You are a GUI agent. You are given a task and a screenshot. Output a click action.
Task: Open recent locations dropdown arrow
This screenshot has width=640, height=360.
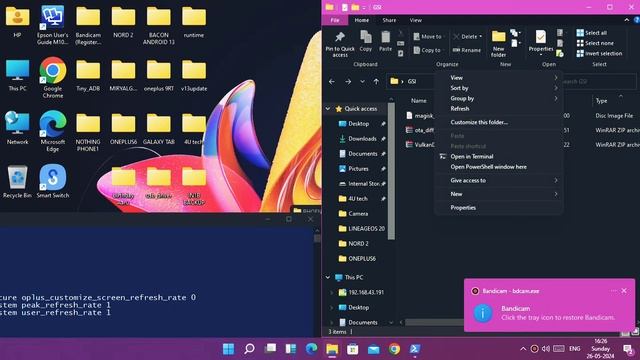pyautogui.click(x=362, y=82)
